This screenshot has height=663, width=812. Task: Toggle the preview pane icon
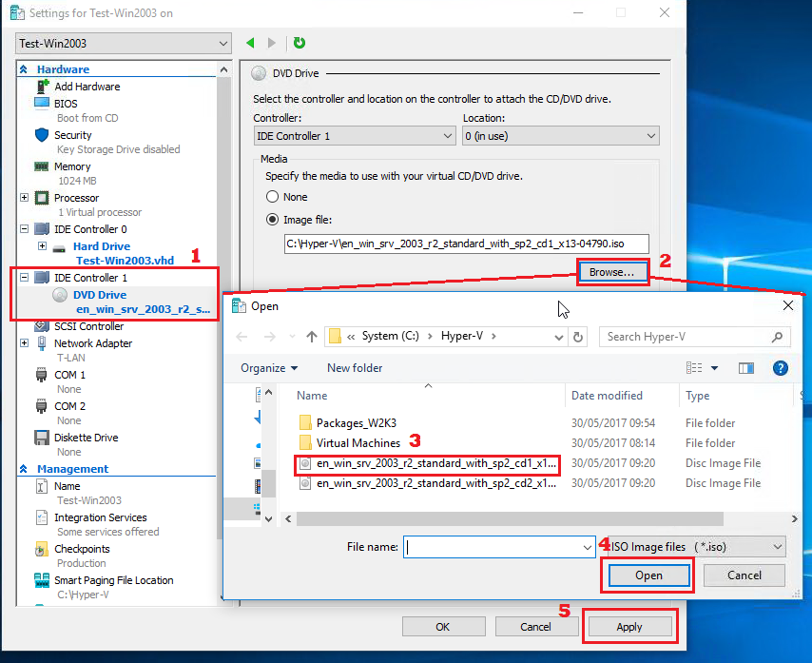click(x=746, y=368)
